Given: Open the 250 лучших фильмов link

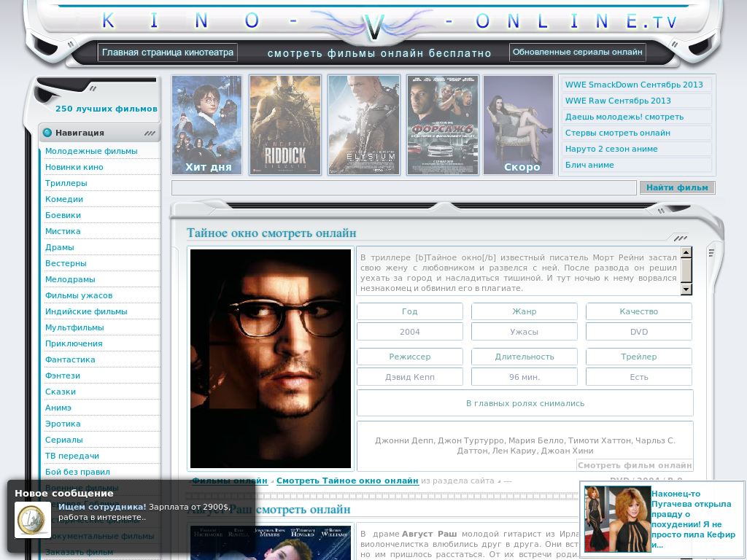Looking at the screenshot, I should [x=107, y=109].
